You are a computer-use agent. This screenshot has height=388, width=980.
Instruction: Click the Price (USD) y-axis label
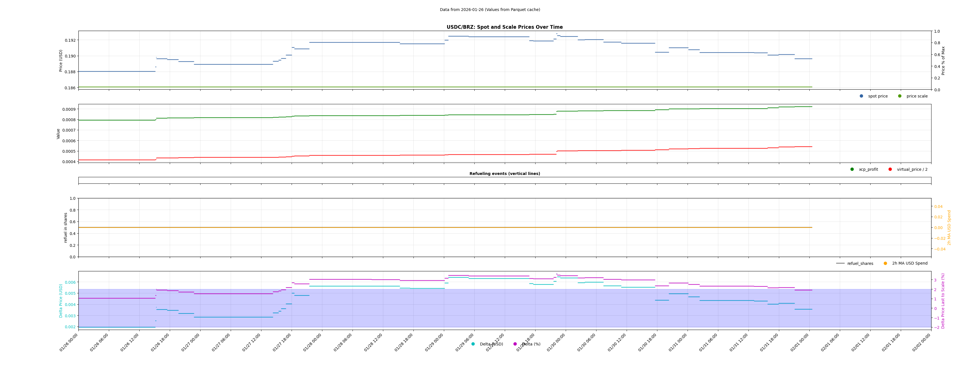pos(61,60)
